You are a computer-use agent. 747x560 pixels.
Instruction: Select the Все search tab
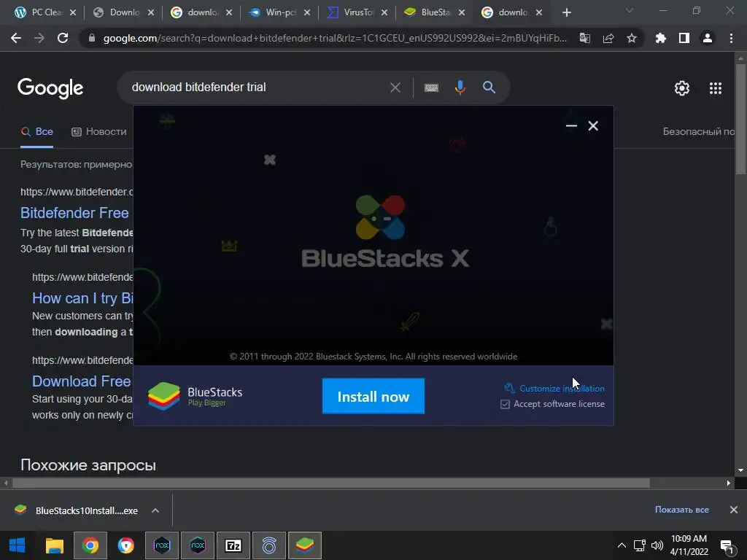pos(37,131)
